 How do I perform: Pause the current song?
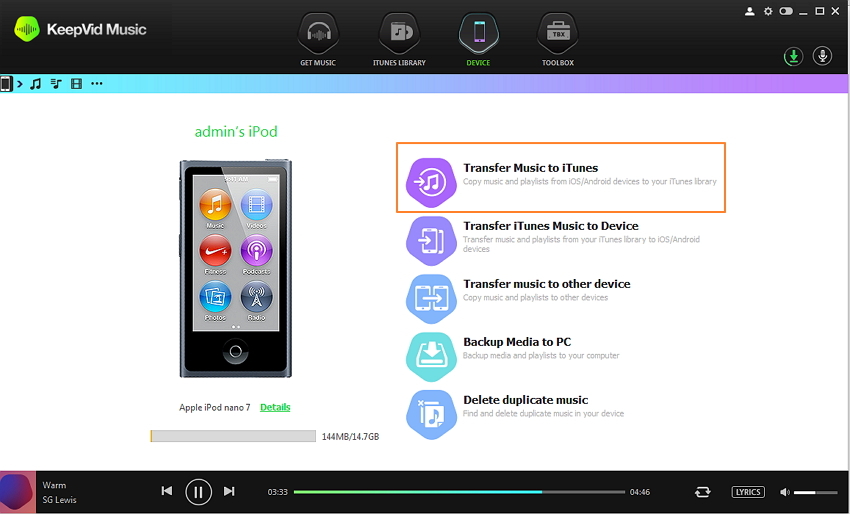[198, 491]
